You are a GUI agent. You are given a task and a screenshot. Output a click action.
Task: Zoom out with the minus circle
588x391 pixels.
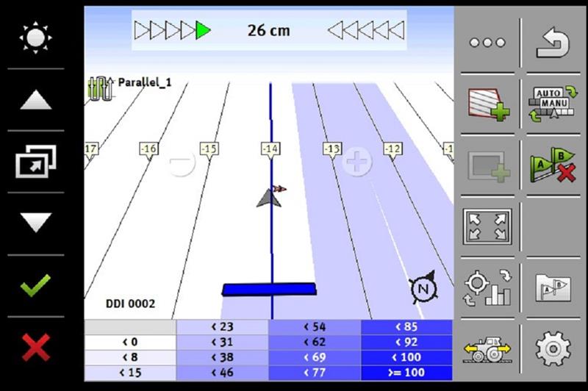click(x=181, y=162)
